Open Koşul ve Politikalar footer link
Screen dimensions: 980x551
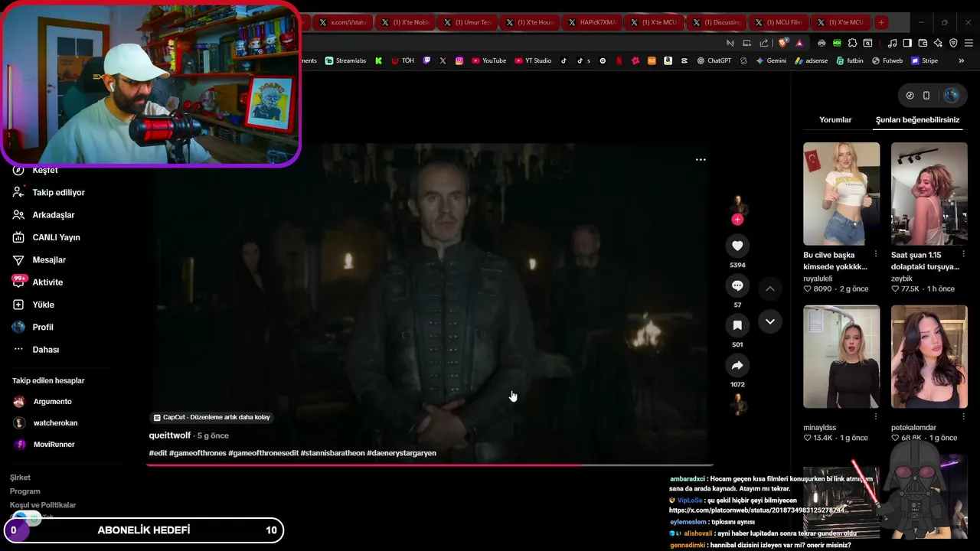42,505
